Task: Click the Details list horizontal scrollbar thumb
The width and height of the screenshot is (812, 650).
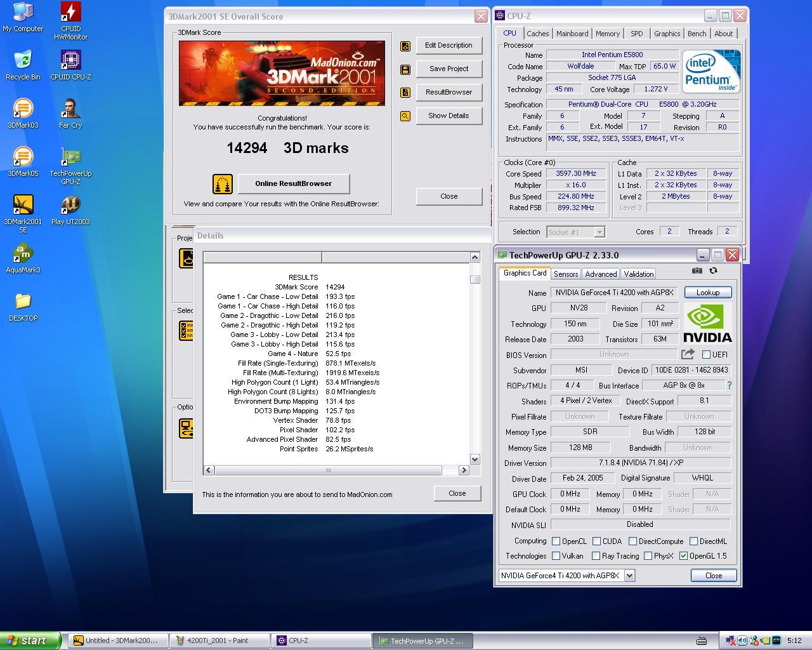Action: 328,470
